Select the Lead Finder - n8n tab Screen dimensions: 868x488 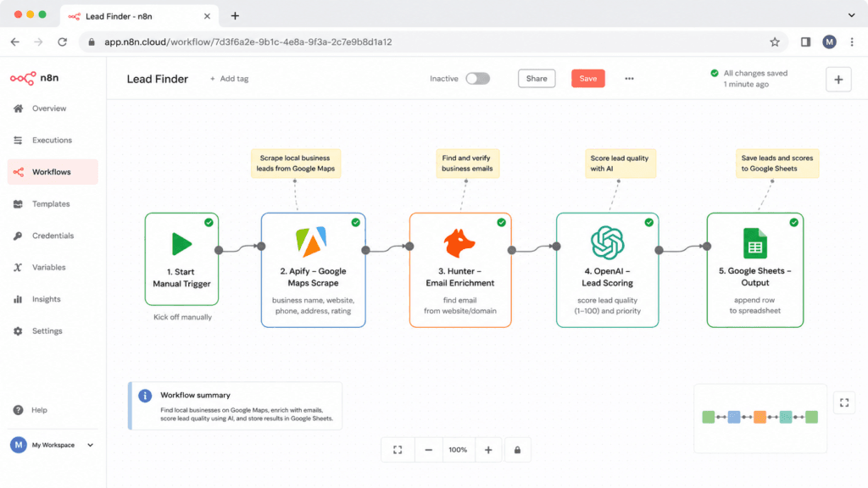click(x=140, y=17)
